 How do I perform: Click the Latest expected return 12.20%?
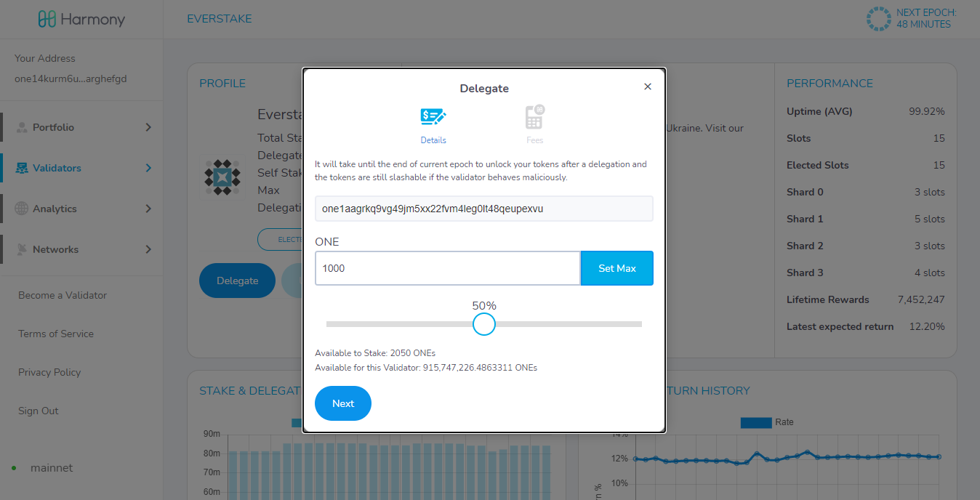(927, 326)
